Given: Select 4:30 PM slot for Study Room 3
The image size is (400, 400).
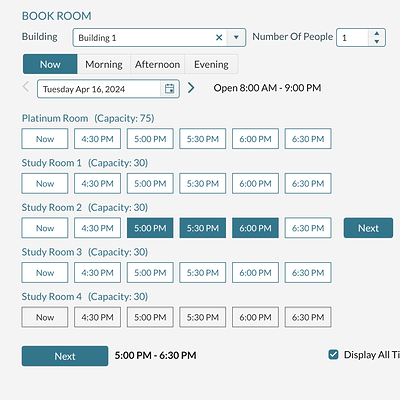Looking at the screenshot, I should [97, 273].
